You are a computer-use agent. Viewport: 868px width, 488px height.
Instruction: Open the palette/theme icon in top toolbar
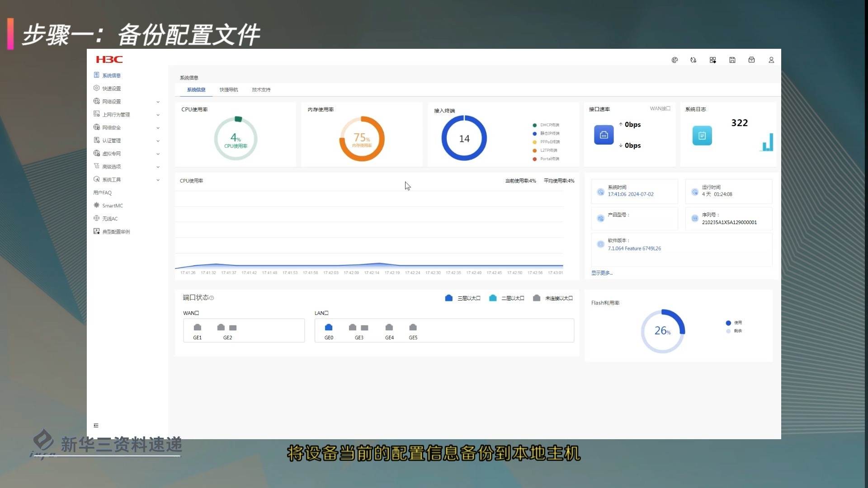coord(675,60)
